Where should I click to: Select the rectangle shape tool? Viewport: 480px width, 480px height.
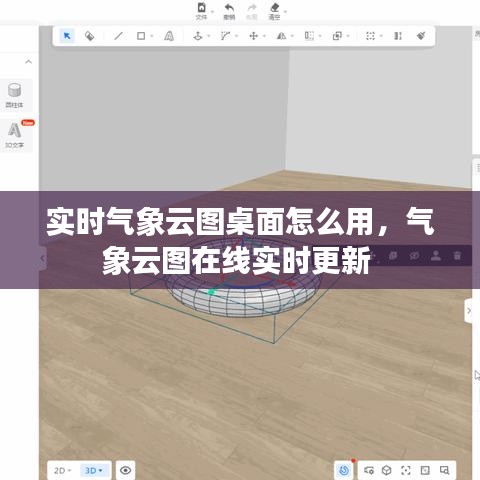coord(141,36)
